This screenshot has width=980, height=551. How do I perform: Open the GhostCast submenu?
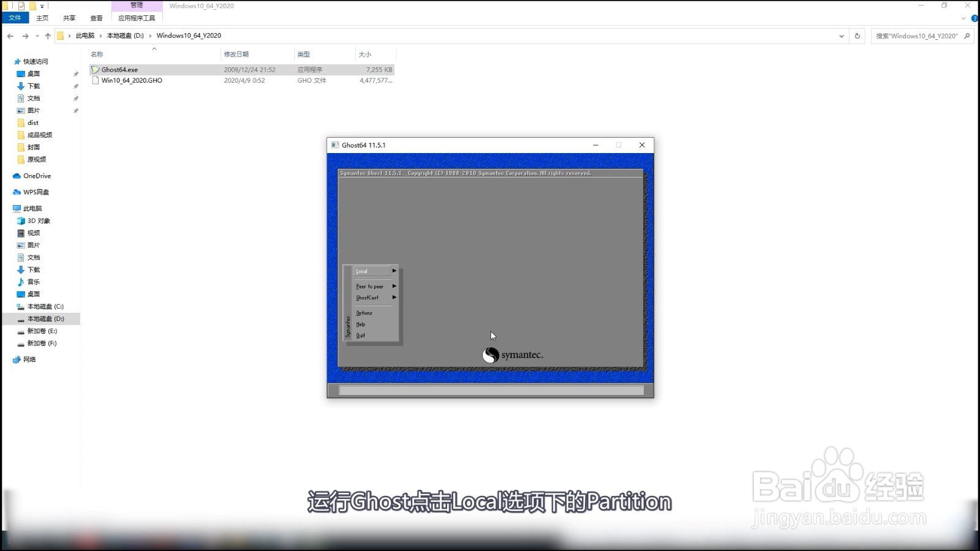point(367,298)
